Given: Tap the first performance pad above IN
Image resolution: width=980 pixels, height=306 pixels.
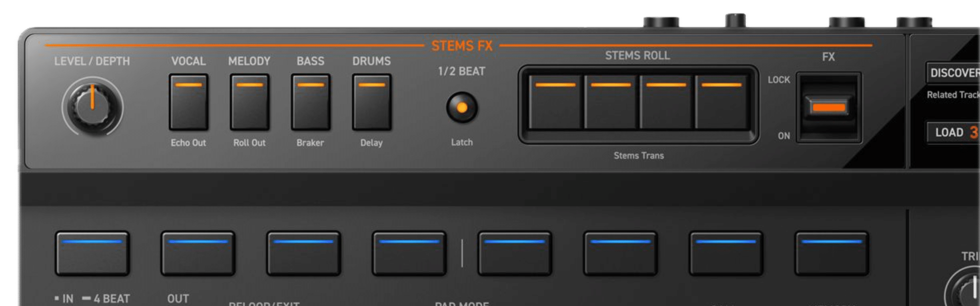Looking at the screenshot, I should pos(92,253).
